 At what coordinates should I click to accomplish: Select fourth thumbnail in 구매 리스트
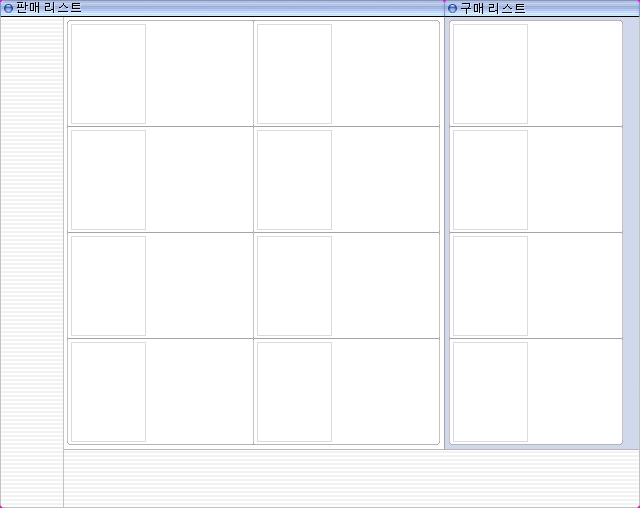490,392
